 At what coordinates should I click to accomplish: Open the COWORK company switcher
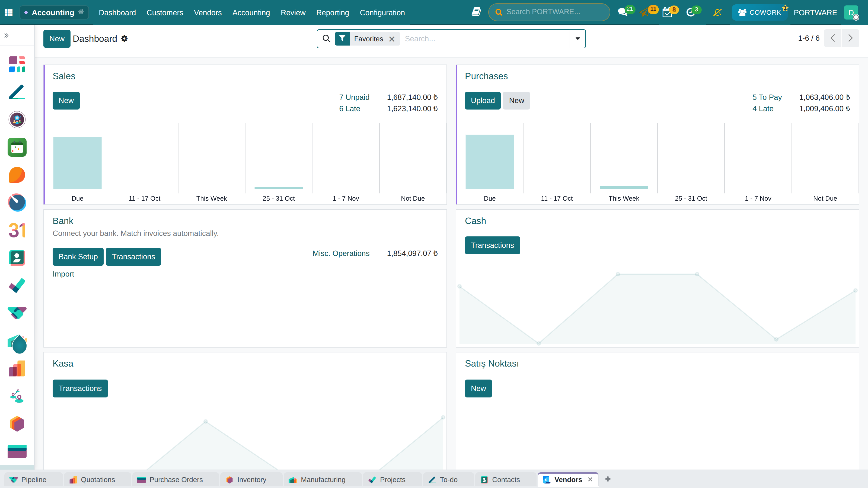click(x=759, y=12)
